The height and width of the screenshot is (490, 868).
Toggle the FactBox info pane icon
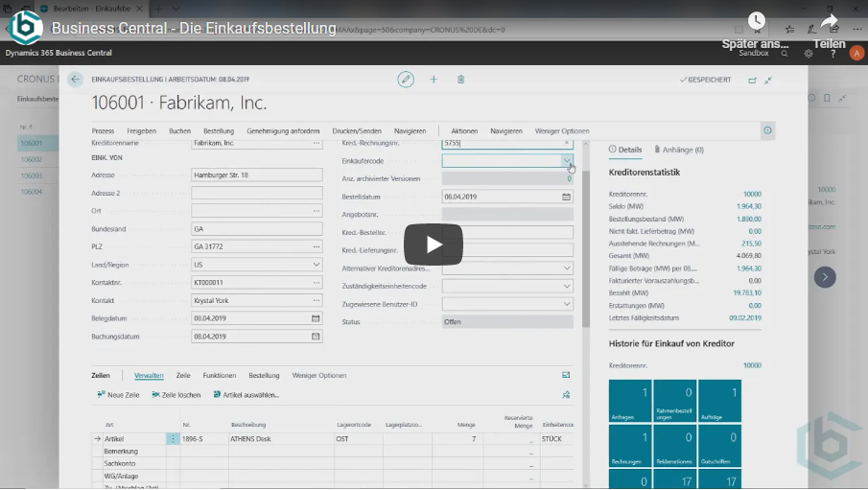[767, 130]
